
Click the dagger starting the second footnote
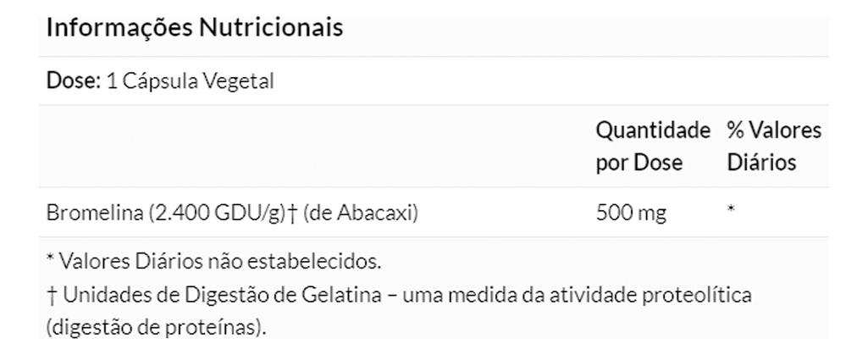click(x=50, y=296)
